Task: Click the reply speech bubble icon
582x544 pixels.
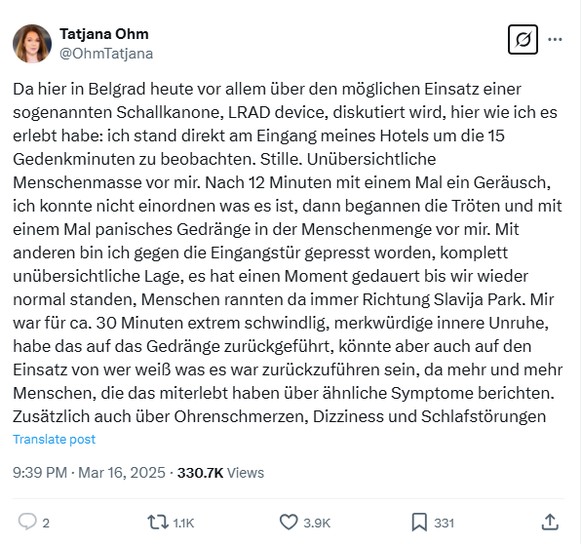Action: click(x=27, y=522)
